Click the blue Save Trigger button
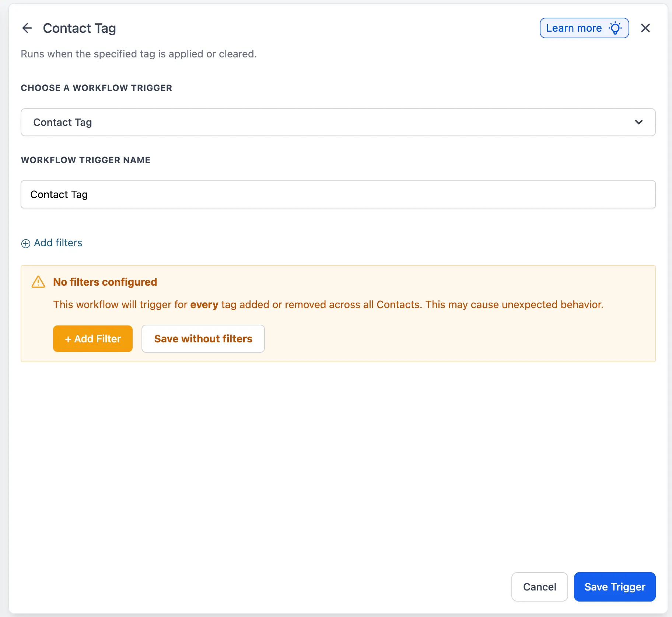This screenshot has height=617, width=672. [x=614, y=587]
